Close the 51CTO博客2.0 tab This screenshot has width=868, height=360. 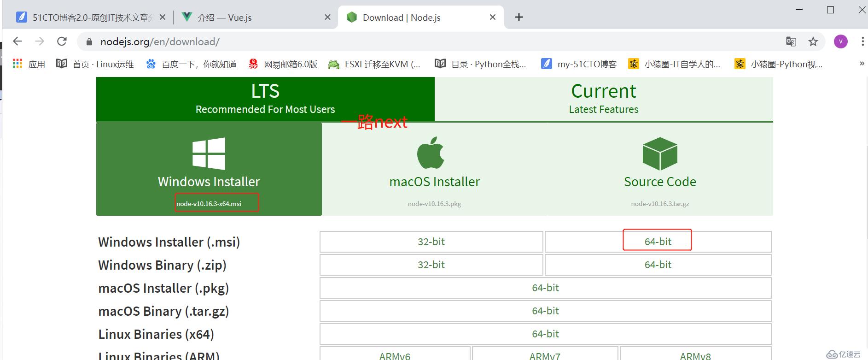coord(163,17)
